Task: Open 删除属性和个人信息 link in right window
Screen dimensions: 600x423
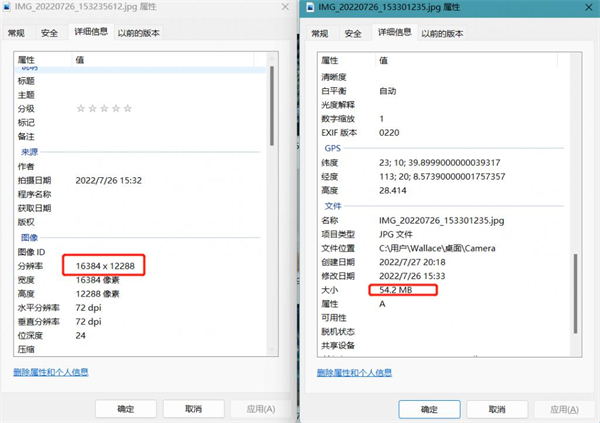Action: pyautogui.click(x=354, y=372)
